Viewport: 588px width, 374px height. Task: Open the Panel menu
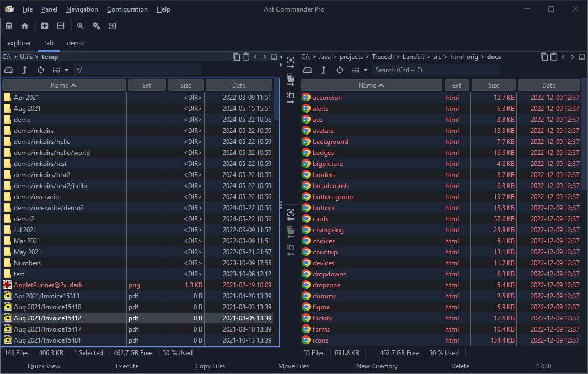tap(49, 9)
